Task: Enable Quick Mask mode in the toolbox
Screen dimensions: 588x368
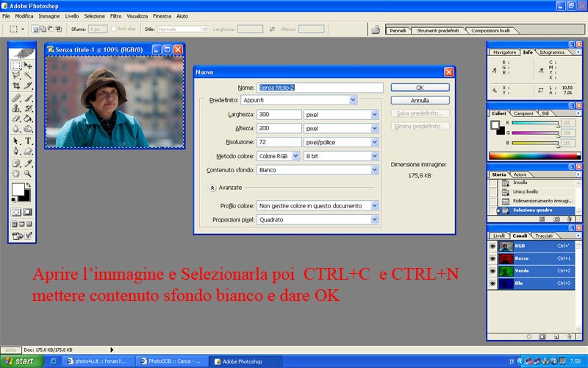Action: [x=27, y=212]
